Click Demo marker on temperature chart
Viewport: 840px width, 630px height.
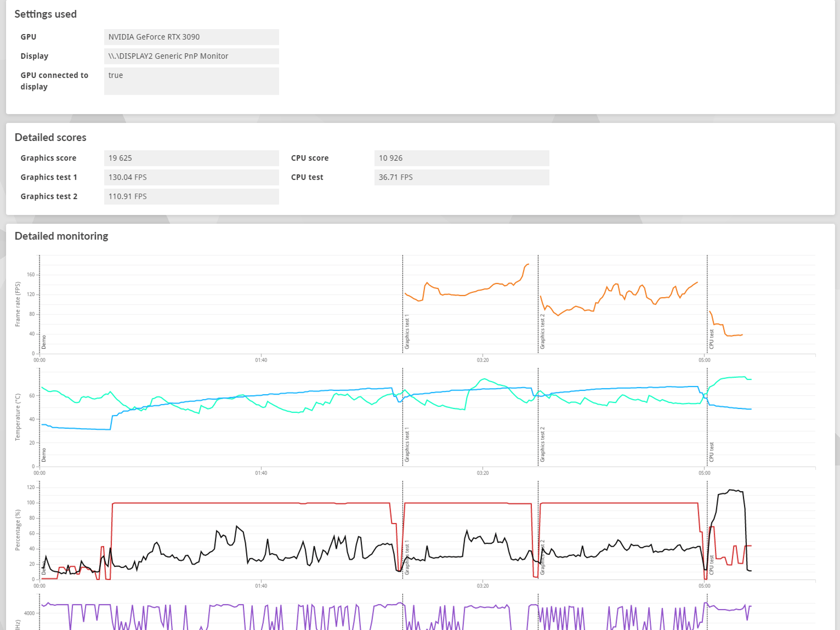(44, 455)
